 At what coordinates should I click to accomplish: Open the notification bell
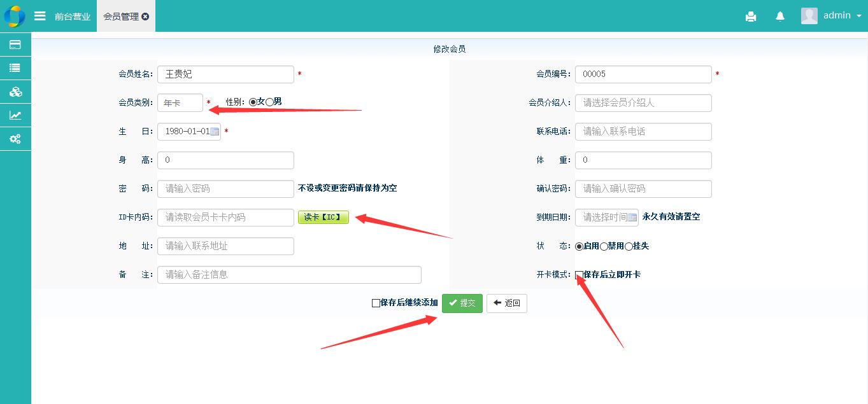(780, 17)
